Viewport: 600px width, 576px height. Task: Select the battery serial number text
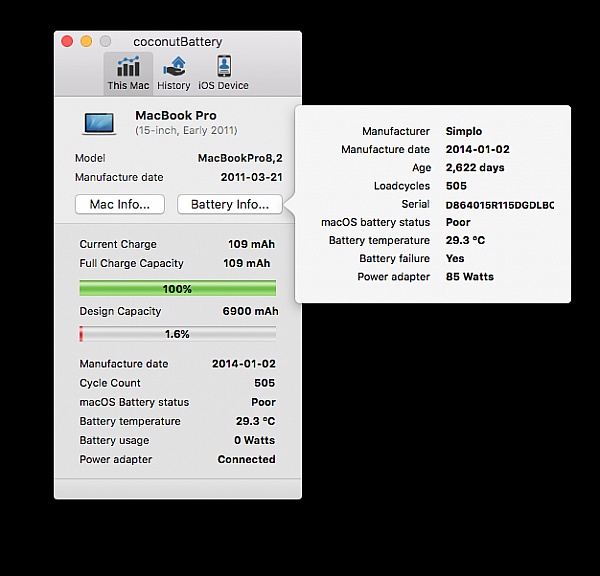[499, 205]
